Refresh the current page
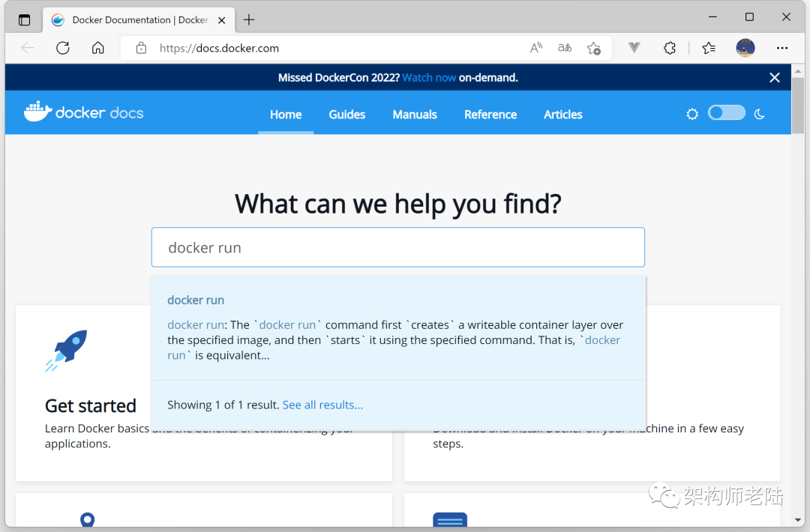Viewport: 810px width, 532px height. click(x=63, y=48)
